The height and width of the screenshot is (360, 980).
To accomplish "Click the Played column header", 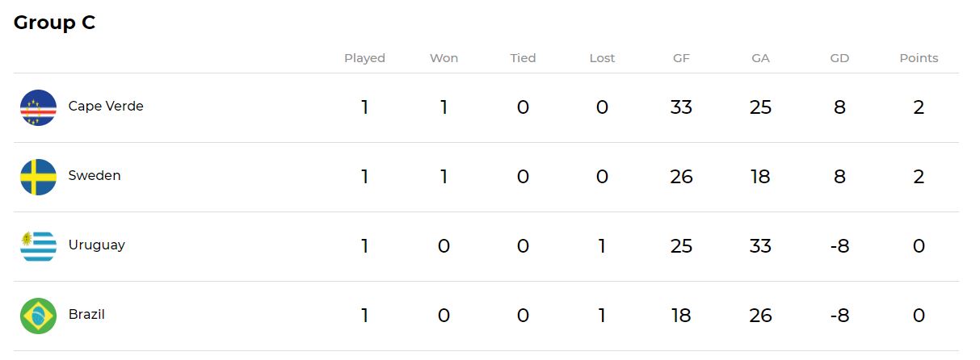I will click(x=364, y=58).
